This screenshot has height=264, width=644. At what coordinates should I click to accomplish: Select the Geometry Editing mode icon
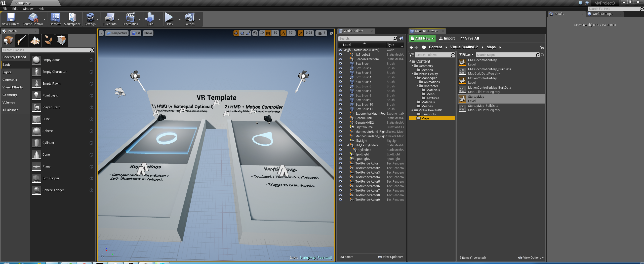(62, 40)
